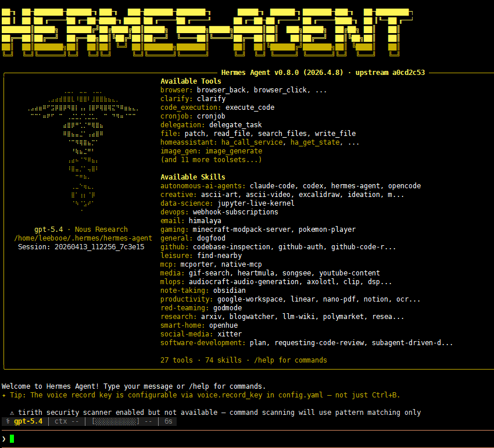Select gpt-5.4 model in status bar

click(x=28, y=421)
